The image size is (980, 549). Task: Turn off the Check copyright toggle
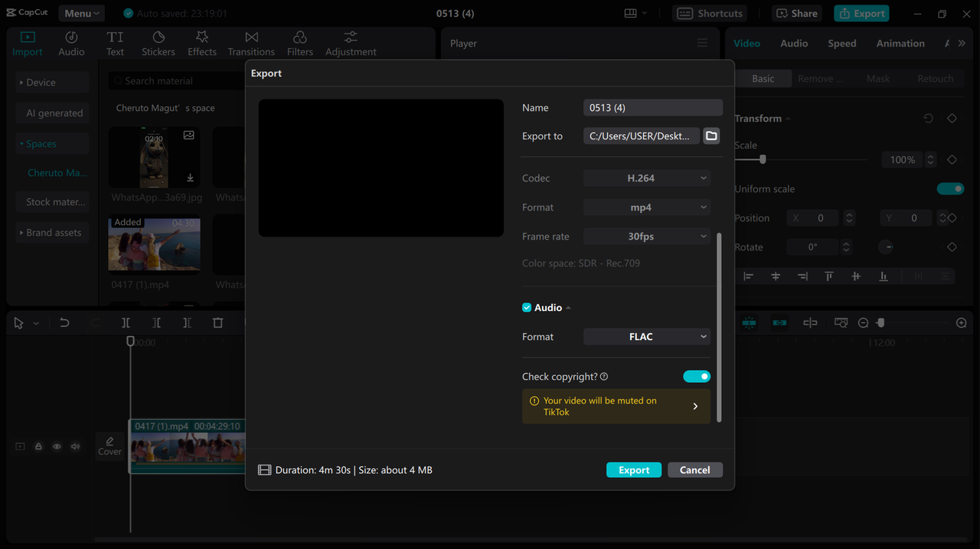[x=697, y=377]
